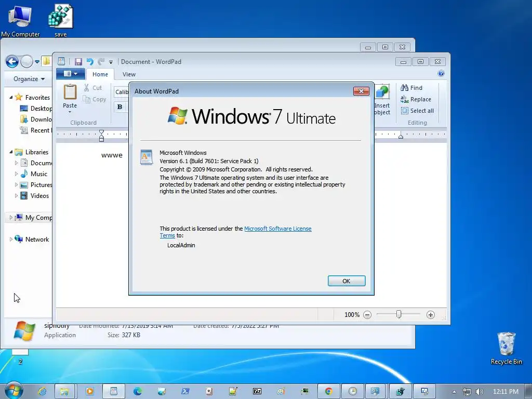The width and height of the screenshot is (532, 399).
Task: Click the WordPad Help question mark icon
Action: pos(441,74)
